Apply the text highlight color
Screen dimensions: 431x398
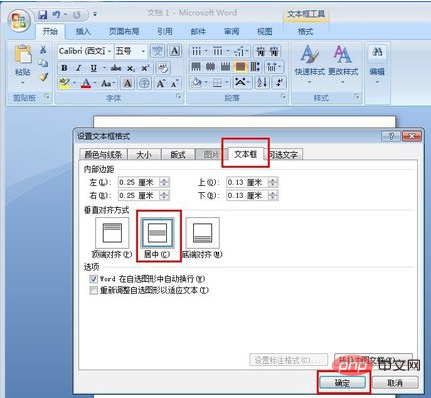point(64,83)
